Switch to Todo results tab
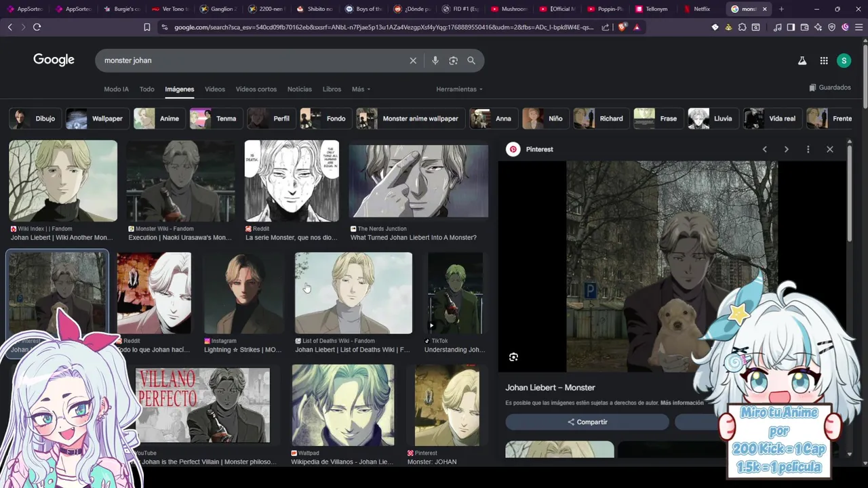 pyautogui.click(x=147, y=89)
